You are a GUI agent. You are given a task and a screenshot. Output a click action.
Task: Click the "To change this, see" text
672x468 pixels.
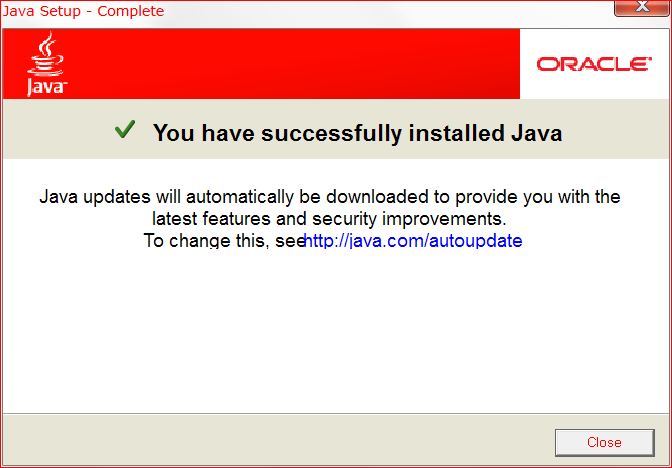click(223, 240)
